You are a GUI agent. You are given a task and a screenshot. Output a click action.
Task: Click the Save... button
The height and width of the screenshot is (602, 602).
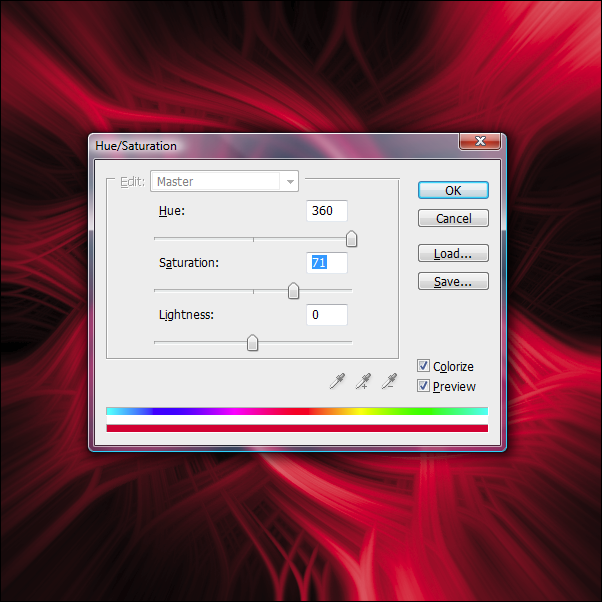click(x=453, y=282)
